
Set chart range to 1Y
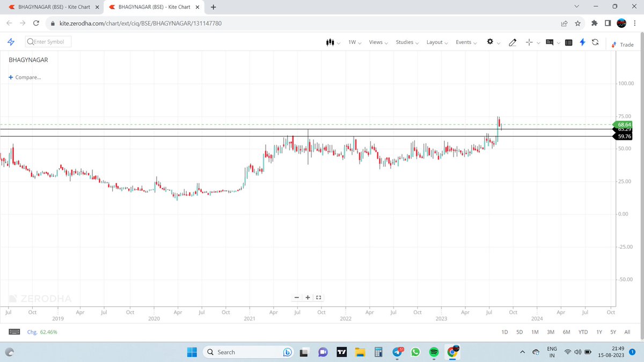pyautogui.click(x=599, y=332)
